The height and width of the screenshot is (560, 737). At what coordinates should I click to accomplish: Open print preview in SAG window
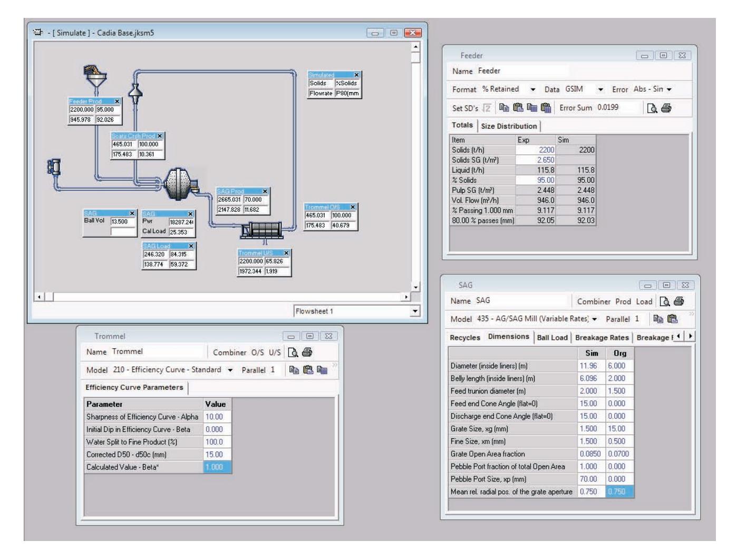tap(665, 301)
